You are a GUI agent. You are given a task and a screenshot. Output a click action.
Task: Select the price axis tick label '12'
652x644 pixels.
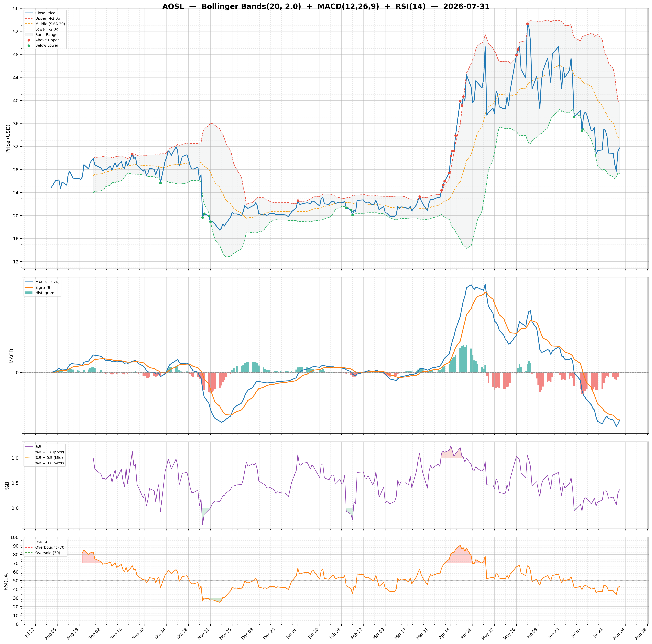[16, 262]
